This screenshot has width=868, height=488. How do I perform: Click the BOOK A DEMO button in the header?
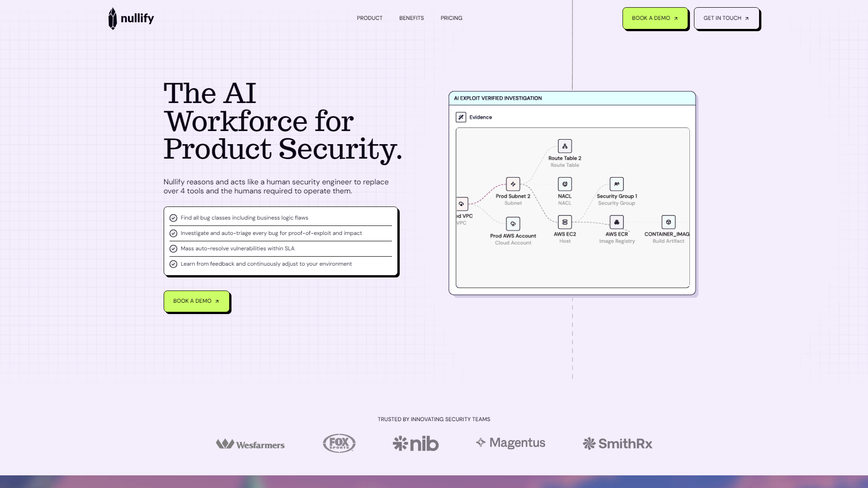tap(655, 18)
